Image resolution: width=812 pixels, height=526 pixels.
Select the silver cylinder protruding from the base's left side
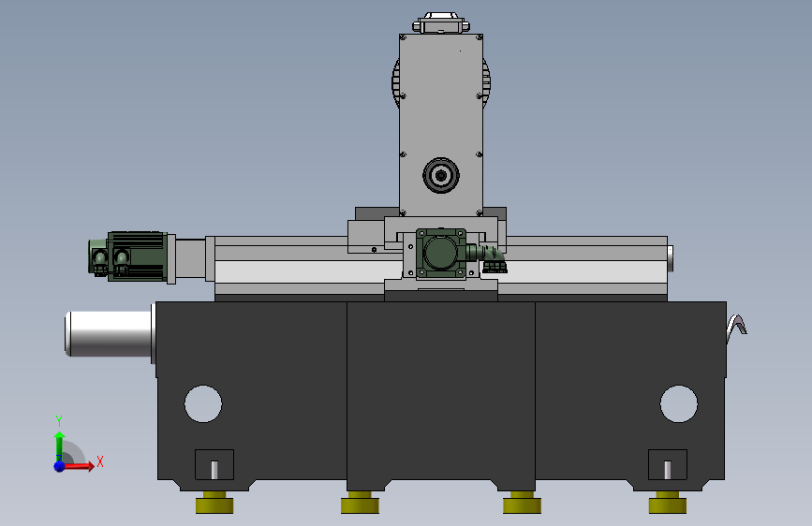109,333
